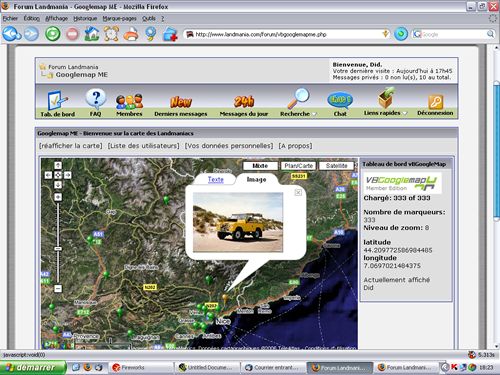Switch map to Mixte view
The image size is (500, 375).
260,166
